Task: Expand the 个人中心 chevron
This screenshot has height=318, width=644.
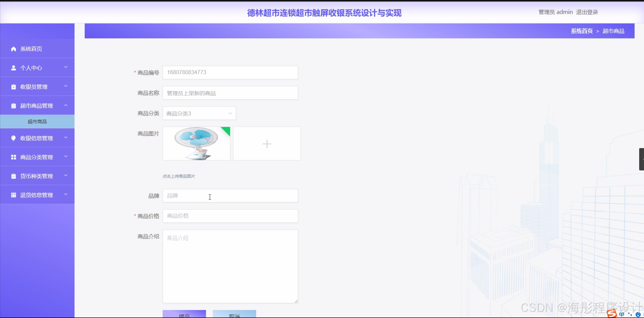Action: click(x=66, y=67)
